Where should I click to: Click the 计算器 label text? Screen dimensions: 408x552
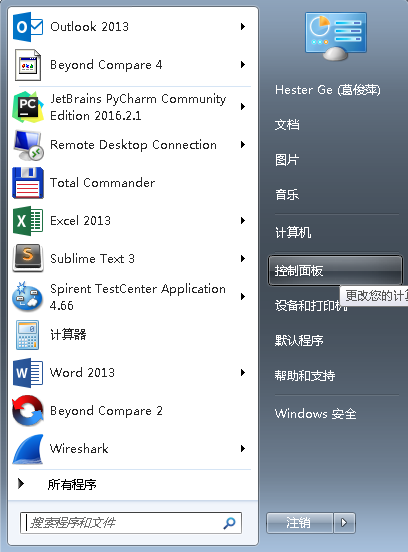[68, 334]
